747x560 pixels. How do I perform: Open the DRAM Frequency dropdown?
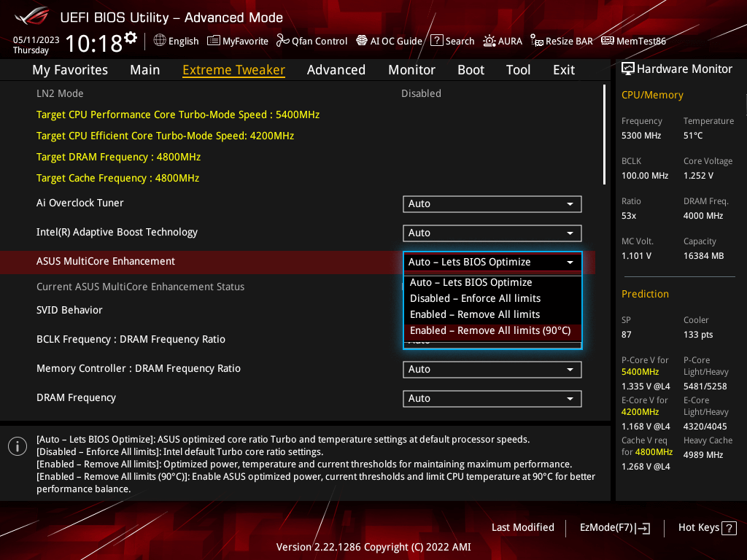492,399
